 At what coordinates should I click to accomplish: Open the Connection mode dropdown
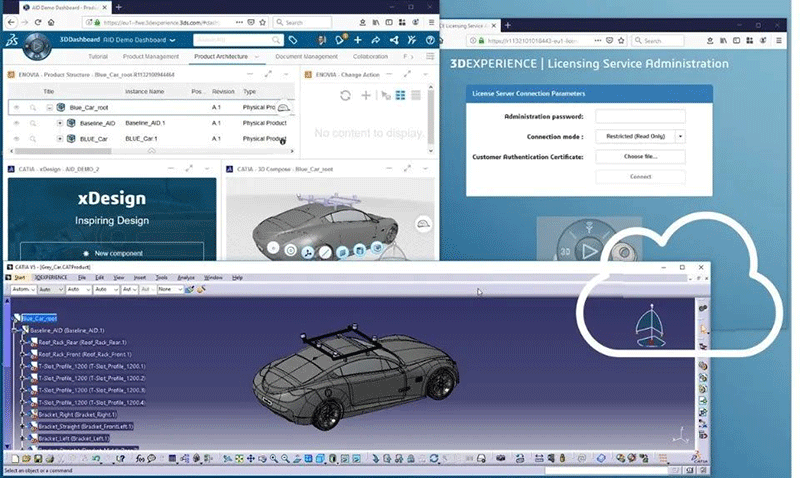coord(680,136)
